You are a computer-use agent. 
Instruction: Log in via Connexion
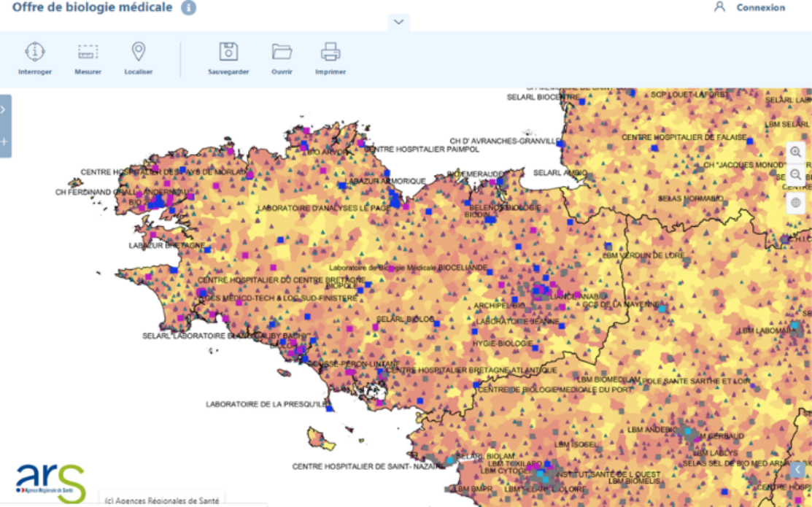pos(750,7)
